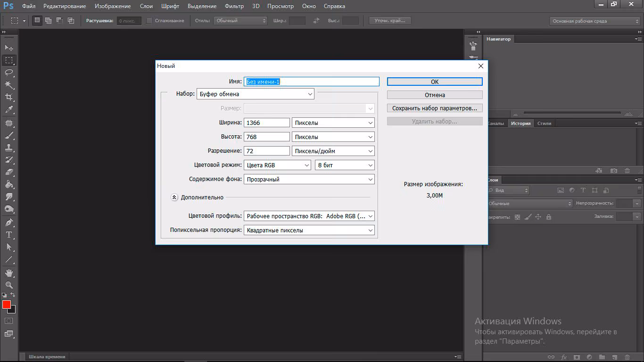Screen dimensions: 644x362
Task: Open the Изображение menu
Action: click(x=113, y=6)
